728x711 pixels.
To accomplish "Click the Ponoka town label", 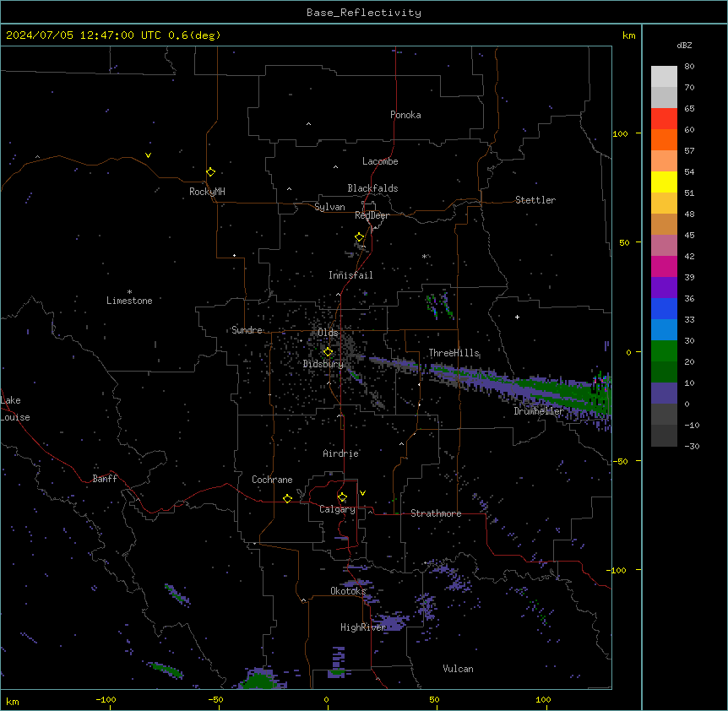I will click(405, 115).
